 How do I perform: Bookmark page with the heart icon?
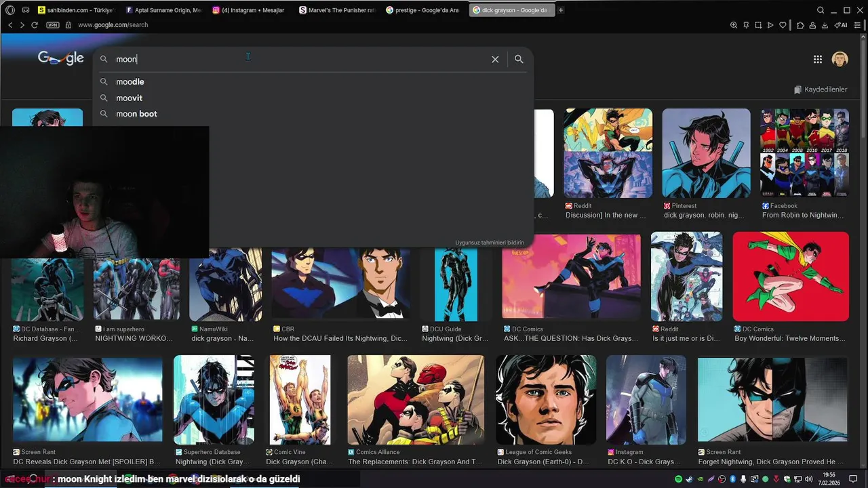point(783,25)
